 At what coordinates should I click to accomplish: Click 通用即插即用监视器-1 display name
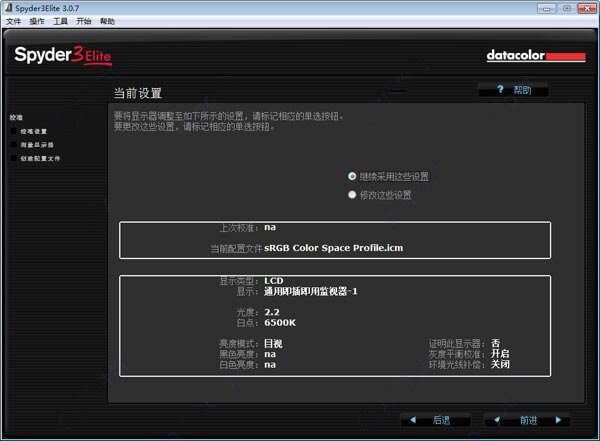(311, 291)
